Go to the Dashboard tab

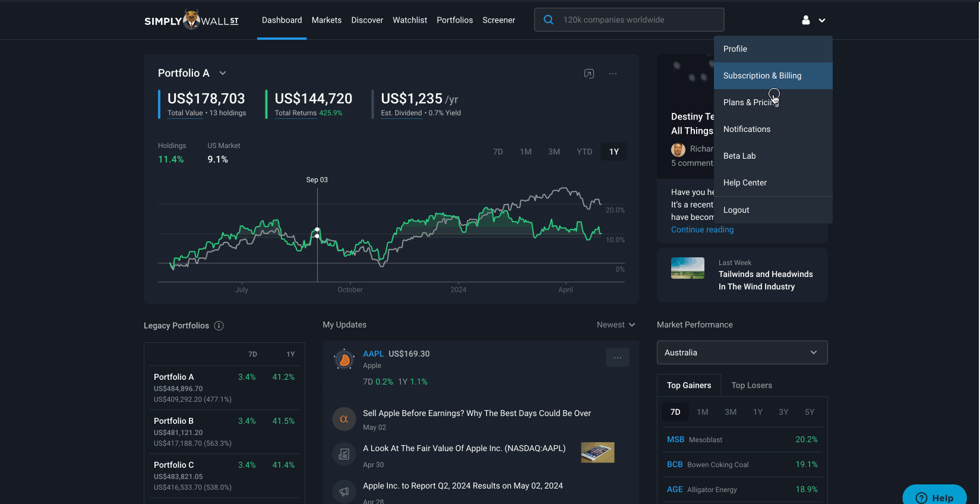282,20
